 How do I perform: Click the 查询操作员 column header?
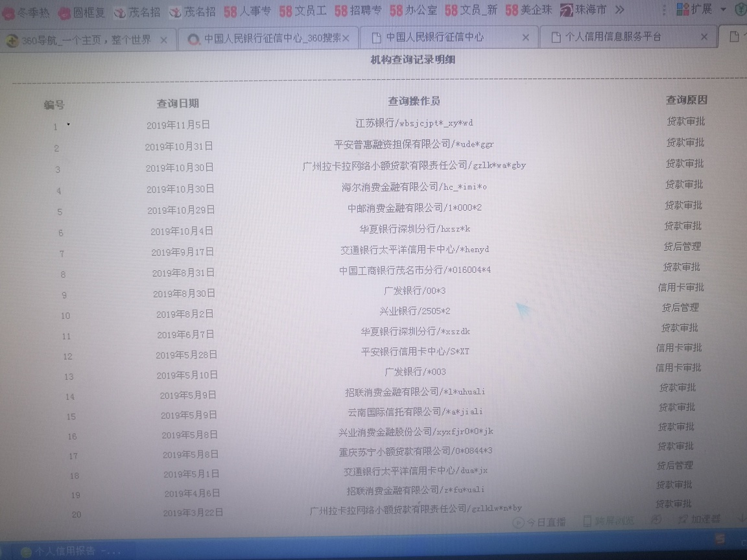pyautogui.click(x=414, y=101)
